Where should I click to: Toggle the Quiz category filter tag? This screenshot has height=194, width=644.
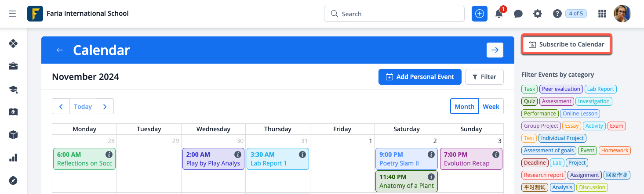(x=529, y=101)
